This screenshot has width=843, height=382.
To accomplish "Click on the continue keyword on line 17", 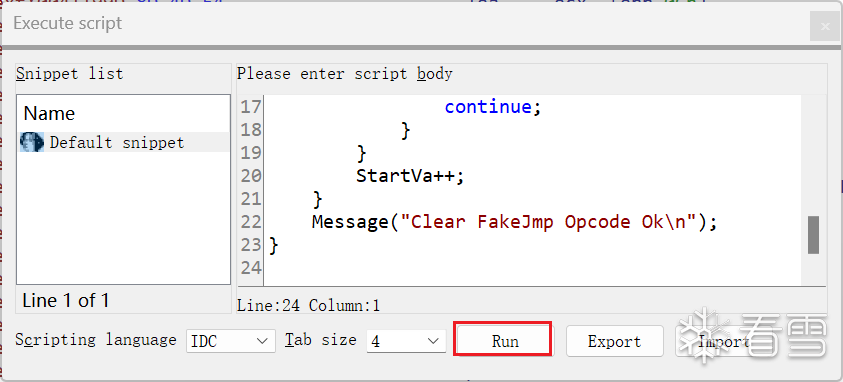I will pos(488,107).
